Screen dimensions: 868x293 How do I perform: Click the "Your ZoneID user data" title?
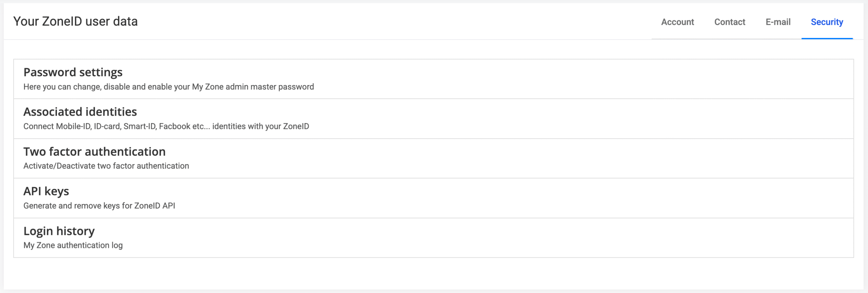point(75,21)
